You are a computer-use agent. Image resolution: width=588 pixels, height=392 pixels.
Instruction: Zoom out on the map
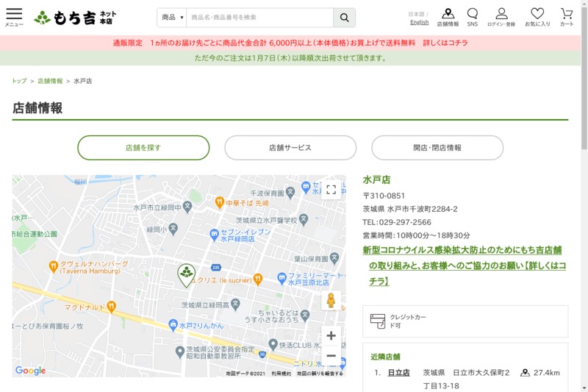click(331, 356)
